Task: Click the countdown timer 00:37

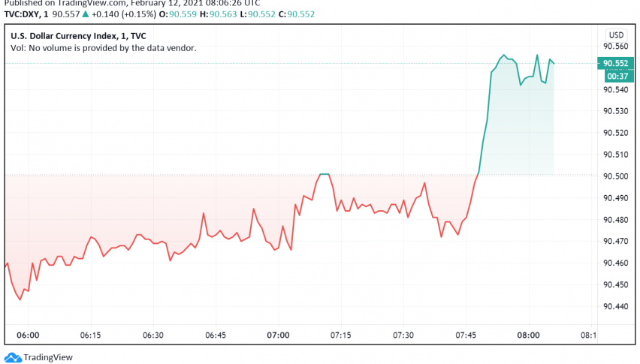Action: (617, 77)
